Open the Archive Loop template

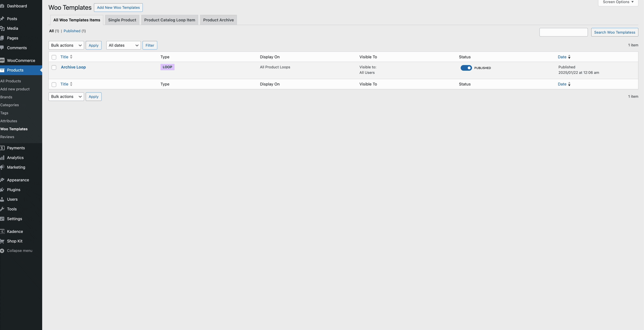(x=73, y=67)
